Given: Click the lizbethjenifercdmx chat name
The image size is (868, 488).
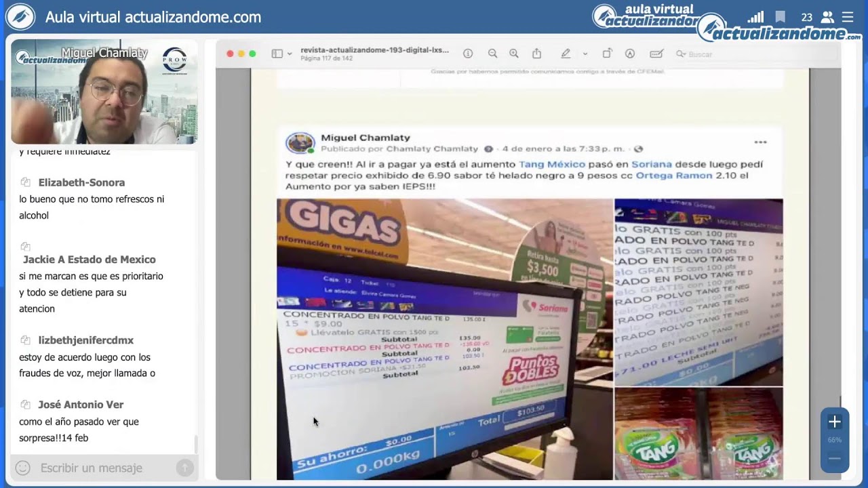Looking at the screenshot, I should coord(86,340).
